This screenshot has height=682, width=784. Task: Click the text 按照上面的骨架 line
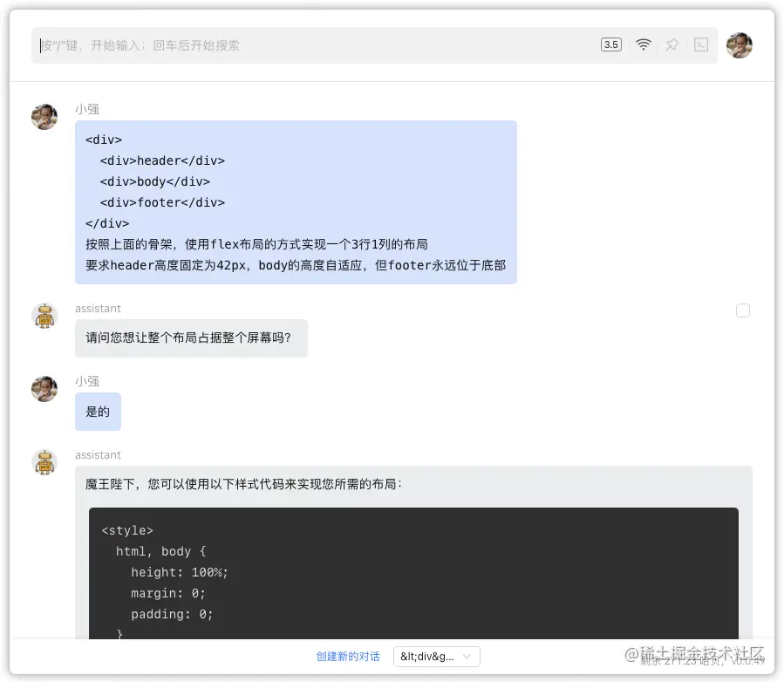257,244
